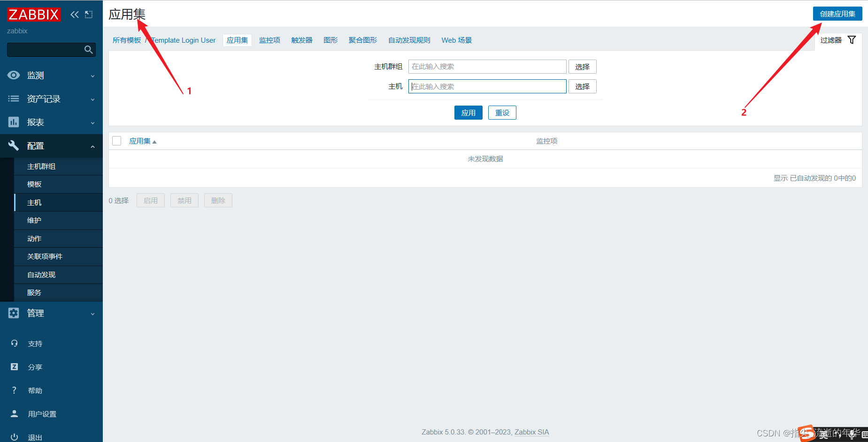Click the sort arrow beside 应用集 column
Screen dimensions: 868x442
(154, 142)
